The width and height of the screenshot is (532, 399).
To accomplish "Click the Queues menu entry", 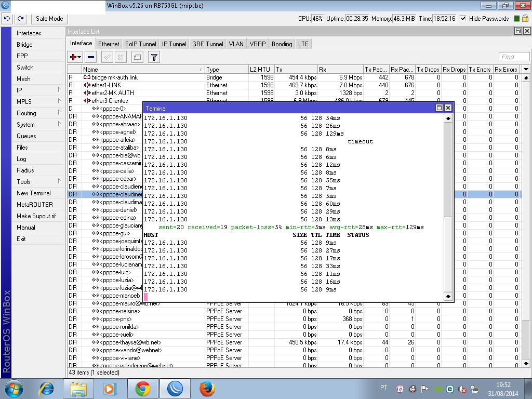I will [26, 136].
